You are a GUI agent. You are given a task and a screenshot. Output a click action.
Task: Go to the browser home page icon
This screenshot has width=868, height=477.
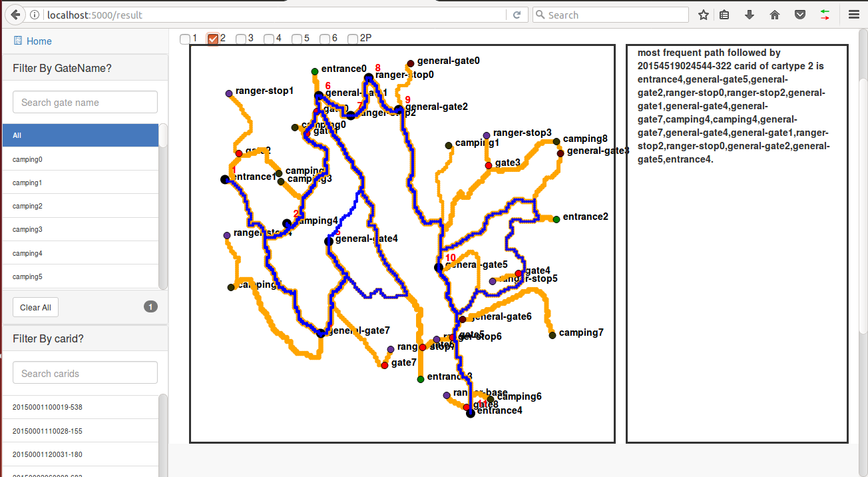pos(775,15)
